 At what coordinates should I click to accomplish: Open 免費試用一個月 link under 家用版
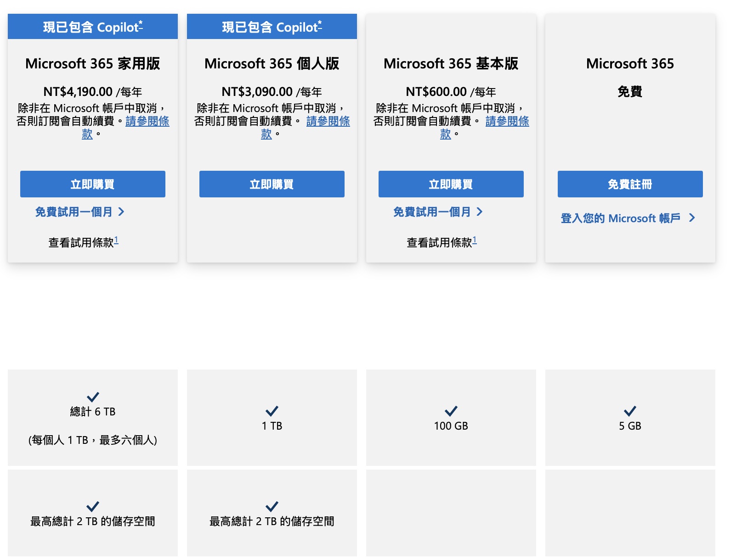point(79,212)
